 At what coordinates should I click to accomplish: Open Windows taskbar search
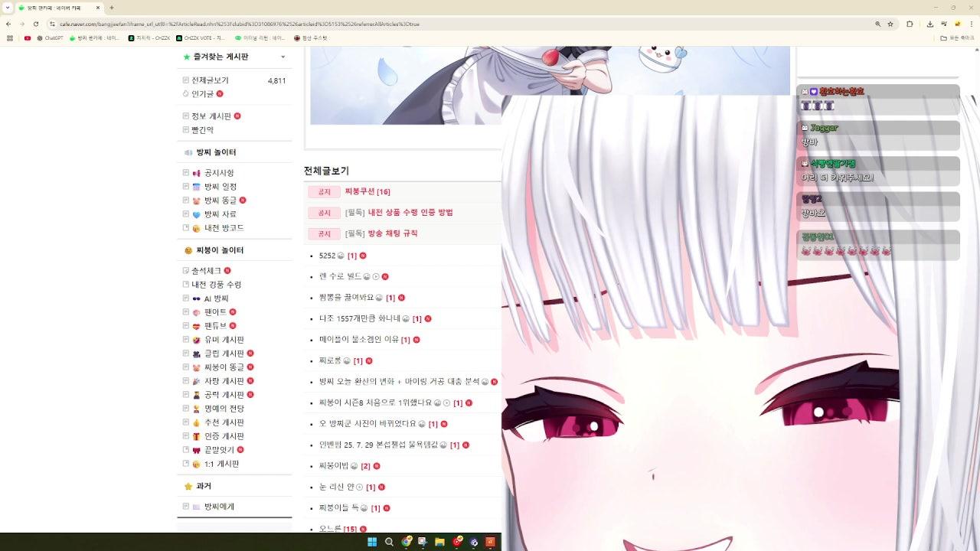coord(389,542)
